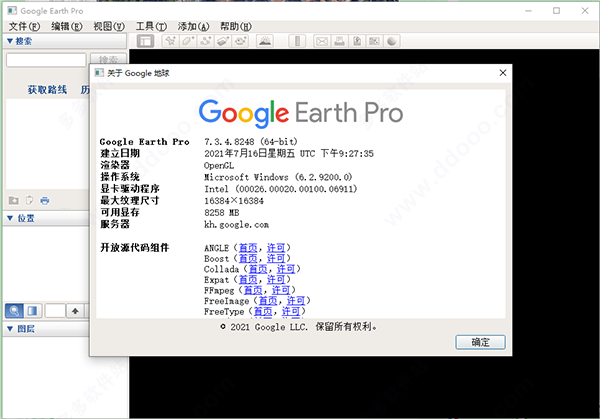This screenshot has width=600, height=419.
Task: Open the 视图(V) menu
Action: (x=109, y=26)
